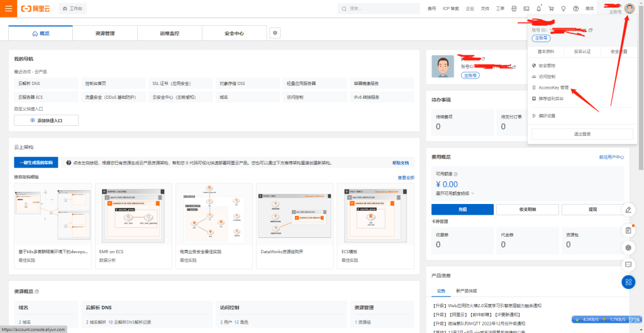644x333 pixels.
Task: Click the blue floating grid icon
Action: [x=628, y=281]
